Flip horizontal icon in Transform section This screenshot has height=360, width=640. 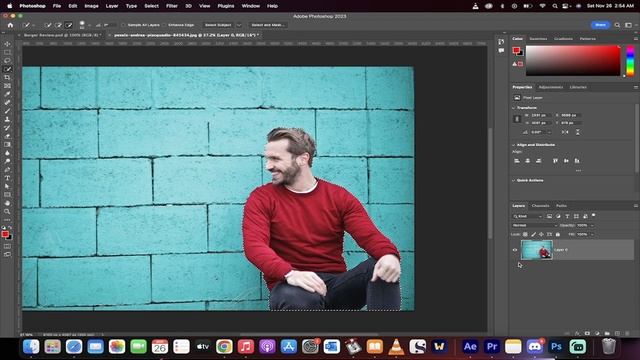[565, 132]
